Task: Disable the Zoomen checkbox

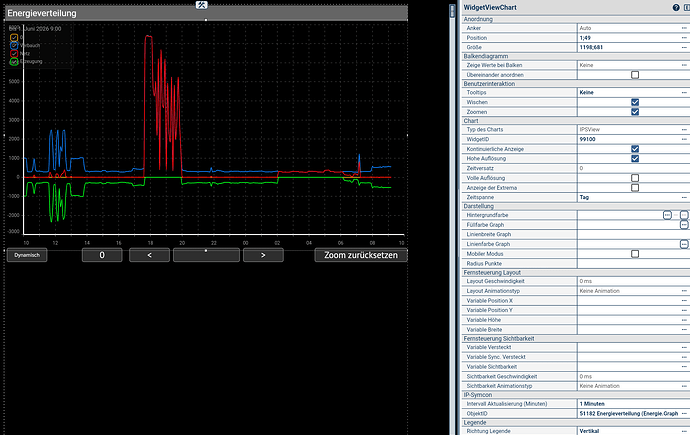Action: [x=635, y=112]
